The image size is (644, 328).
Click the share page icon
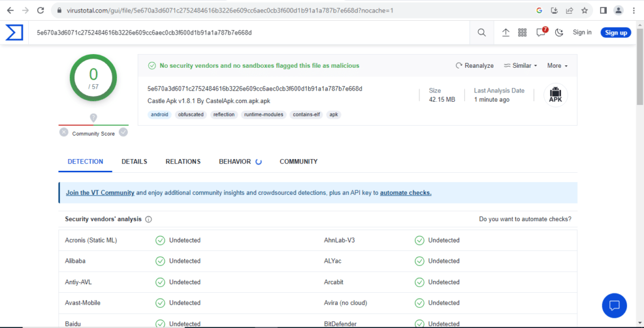coord(570,11)
